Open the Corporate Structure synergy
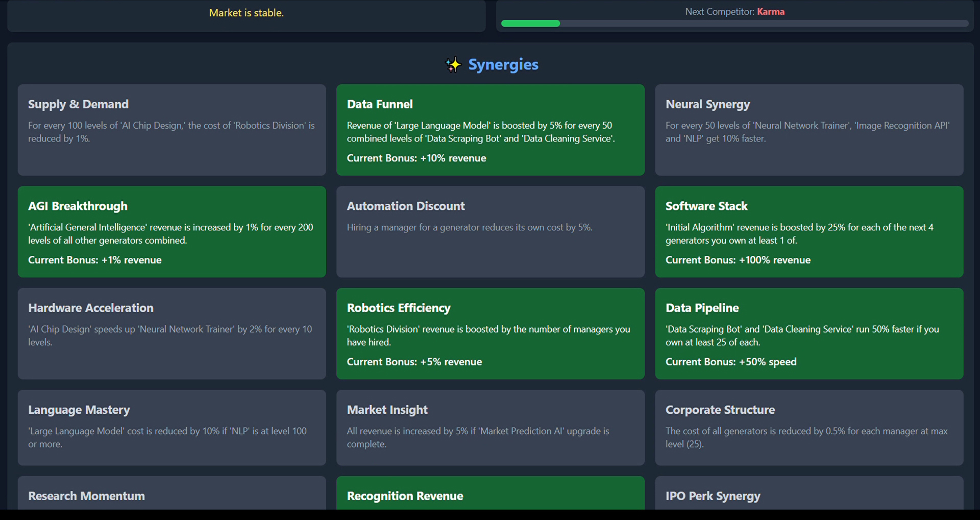Image resolution: width=980 pixels, height=520 pixels. pyautogui.click(x=808, y=427)
